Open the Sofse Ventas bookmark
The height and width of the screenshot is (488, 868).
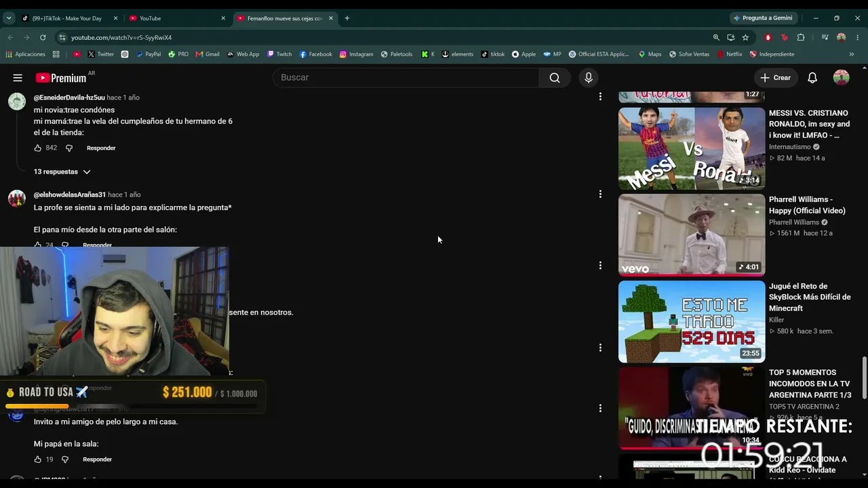point(689,54)
